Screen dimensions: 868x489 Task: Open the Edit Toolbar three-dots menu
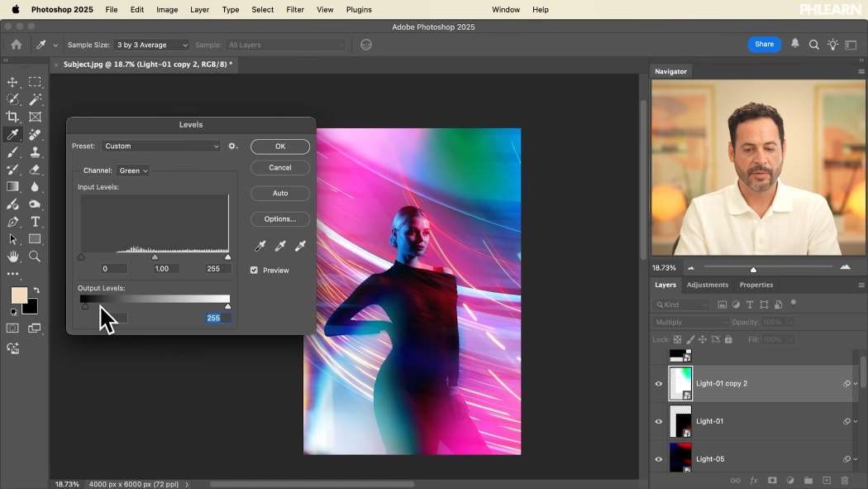tap(12, 274)
